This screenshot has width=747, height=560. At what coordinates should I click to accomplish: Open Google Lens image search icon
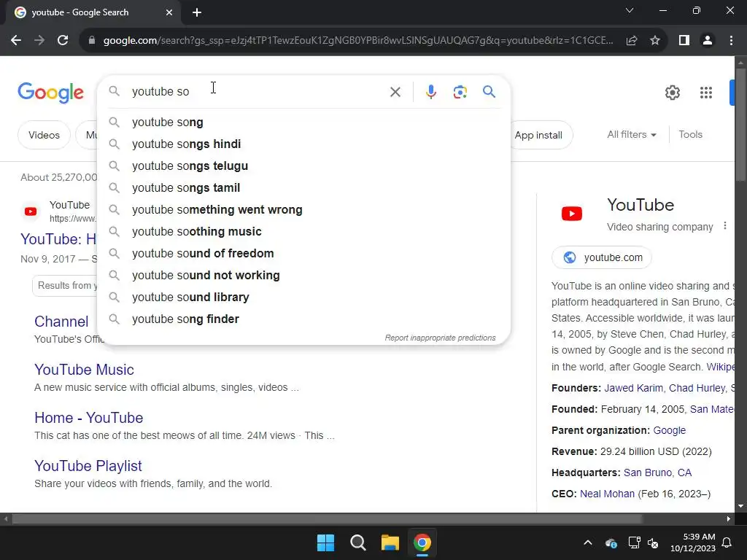pyautogui.click(x=460, y=91)
